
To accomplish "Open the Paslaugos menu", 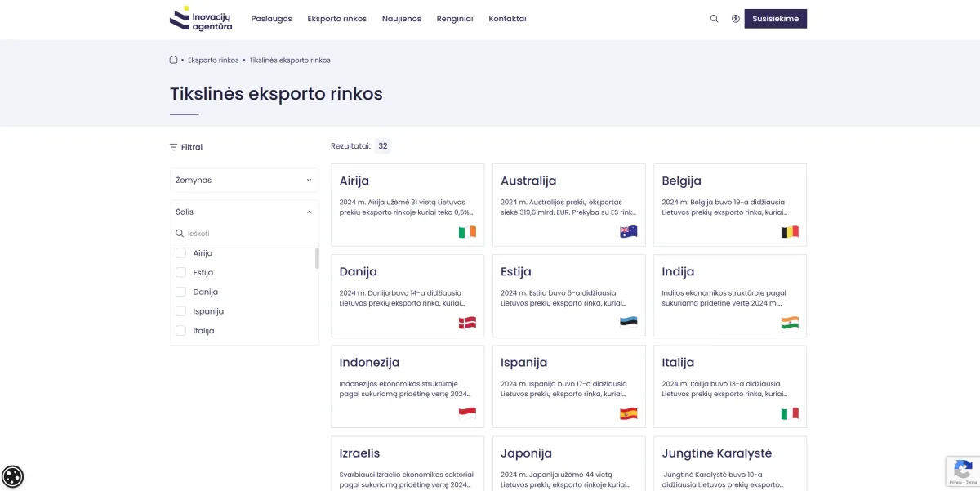I will (271, 19).
